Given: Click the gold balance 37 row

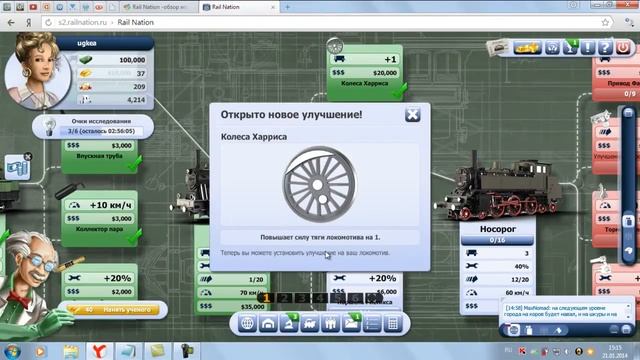Looking at the screenshot, I should click(x=112, y=73).
